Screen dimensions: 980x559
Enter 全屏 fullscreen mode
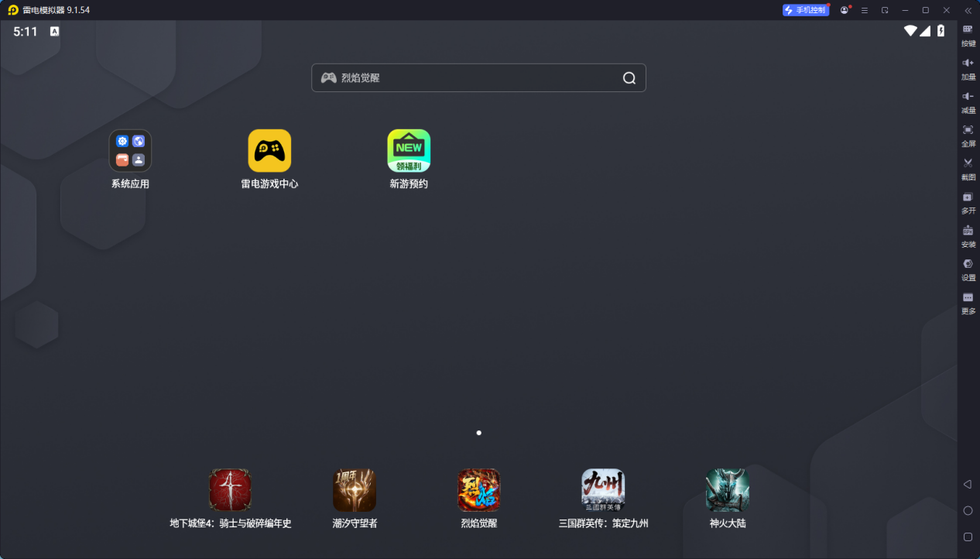tap(968, 135)
